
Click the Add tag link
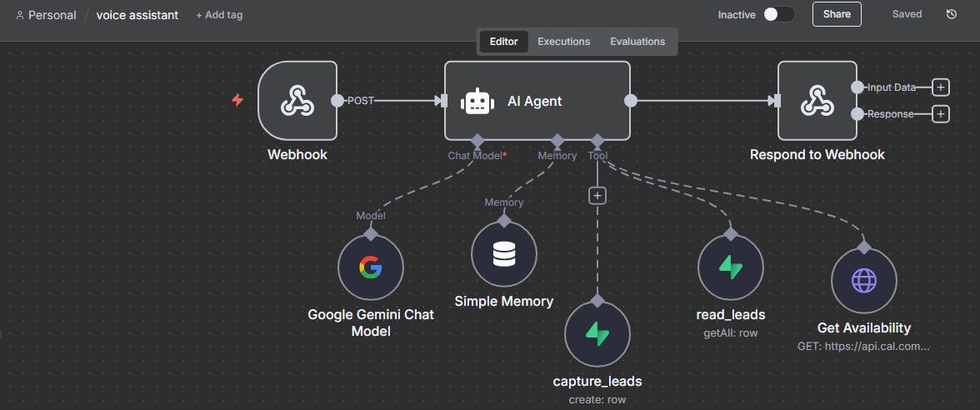point(219,15)
